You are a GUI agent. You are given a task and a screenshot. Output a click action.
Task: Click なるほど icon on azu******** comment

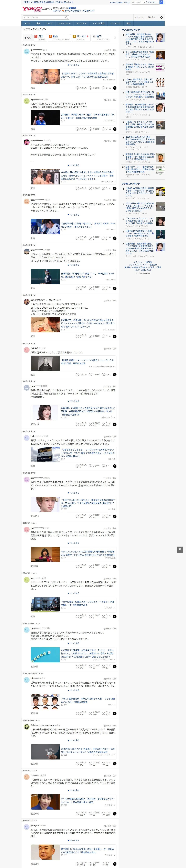tap(91, 188)
